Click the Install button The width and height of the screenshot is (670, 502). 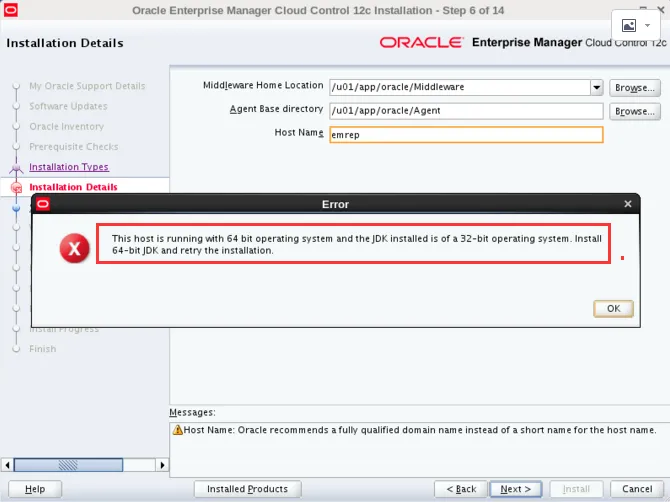(x=576, y=489)
